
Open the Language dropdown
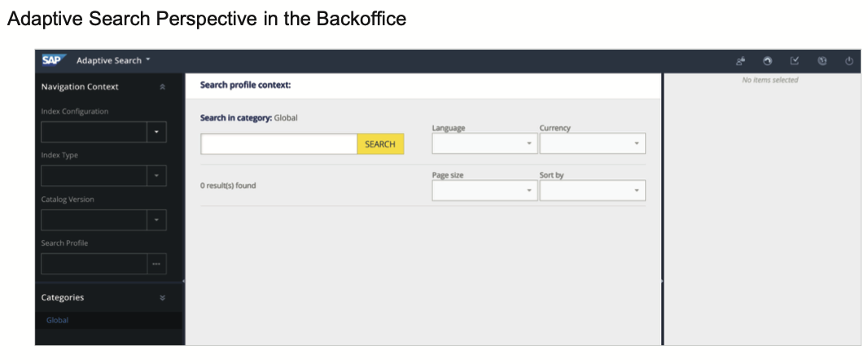(484, 143)
